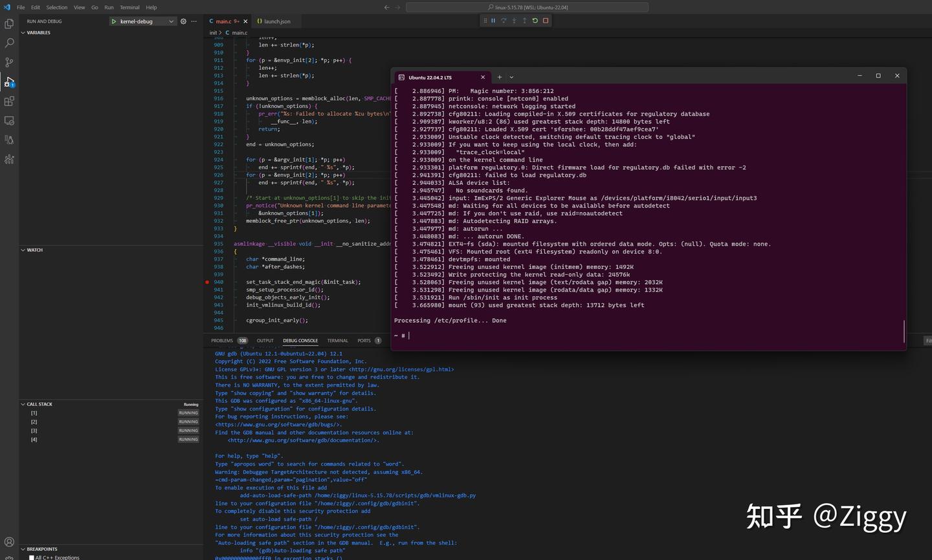Viewport: 932px width, 560px height.
Task: Open the Source Control view
Action: coord(9,62)
